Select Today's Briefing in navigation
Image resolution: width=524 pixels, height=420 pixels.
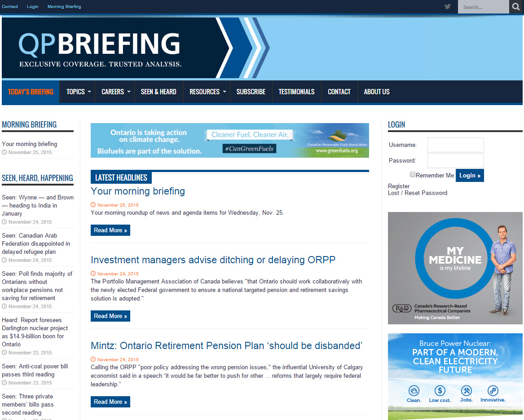(31, 92)
